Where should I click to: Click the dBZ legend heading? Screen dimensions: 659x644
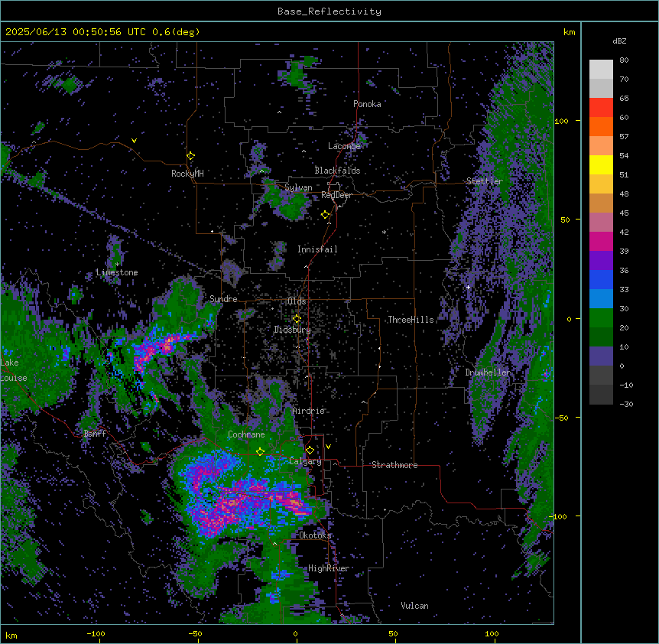(x=619, y=41)
